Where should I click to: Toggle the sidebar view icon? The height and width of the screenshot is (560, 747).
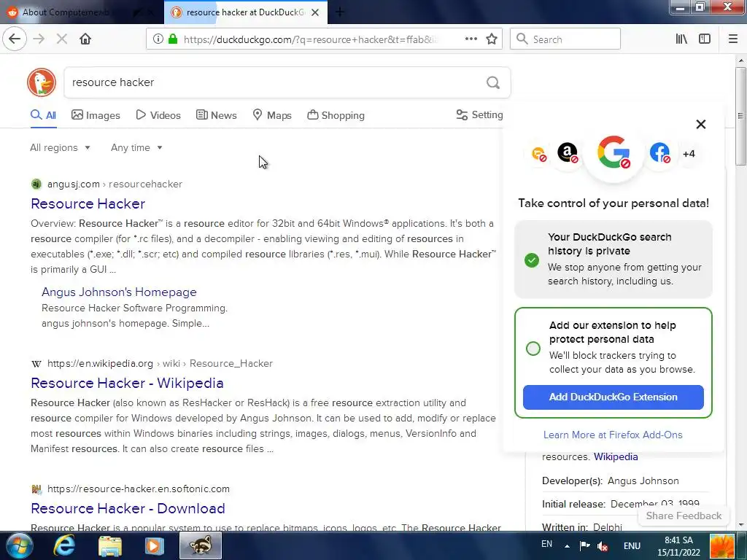point(705,39)
